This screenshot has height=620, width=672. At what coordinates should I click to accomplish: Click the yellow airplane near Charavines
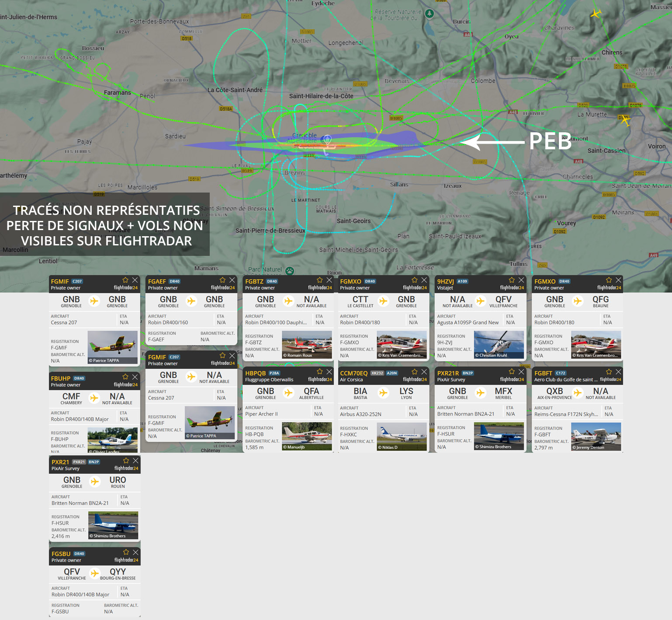(x=596, y=14)
